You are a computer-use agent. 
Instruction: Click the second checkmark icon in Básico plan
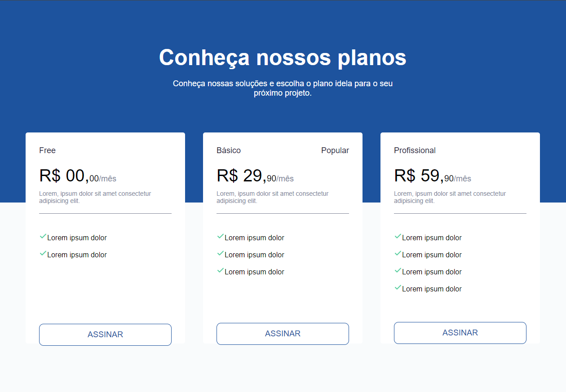pyautogui.click(x=220, y=253)
